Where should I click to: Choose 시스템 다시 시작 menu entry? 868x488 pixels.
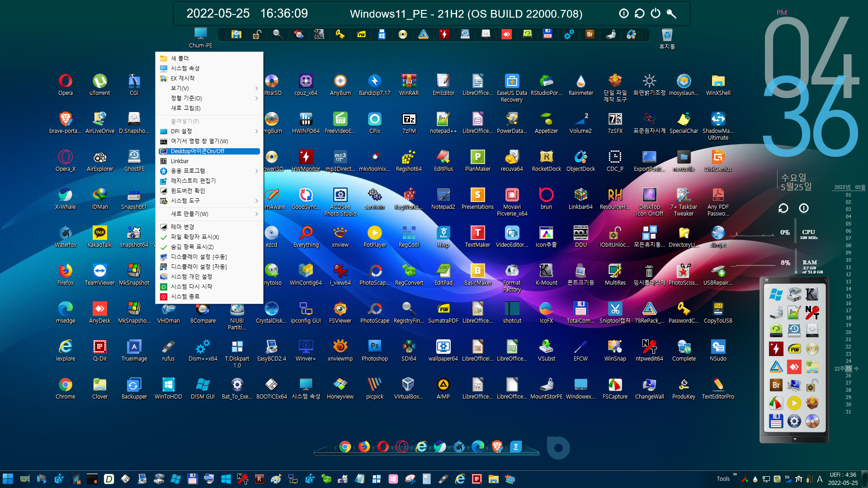click(x=209, y=286)
